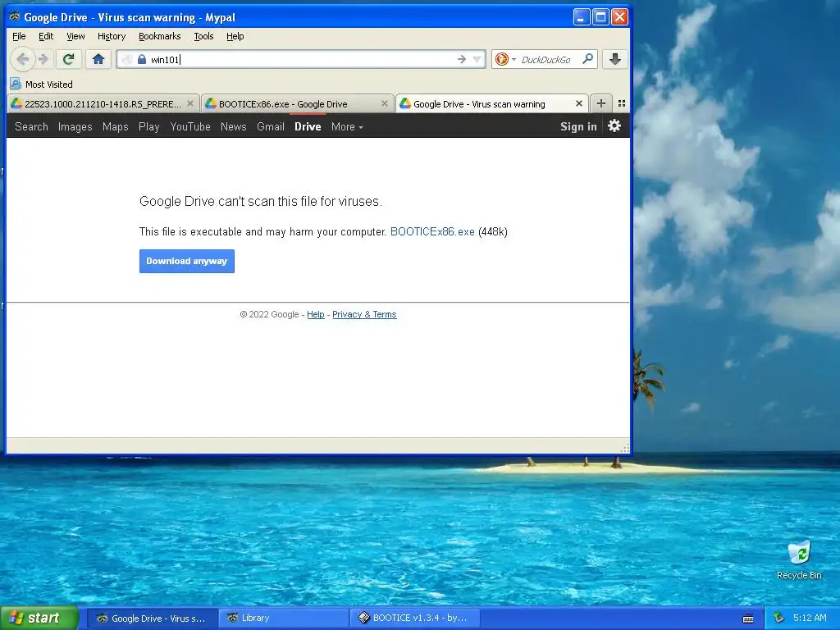Open a new tab with plus button
The height and width of the screenshot is (630, 840).
tap(601, 103)
